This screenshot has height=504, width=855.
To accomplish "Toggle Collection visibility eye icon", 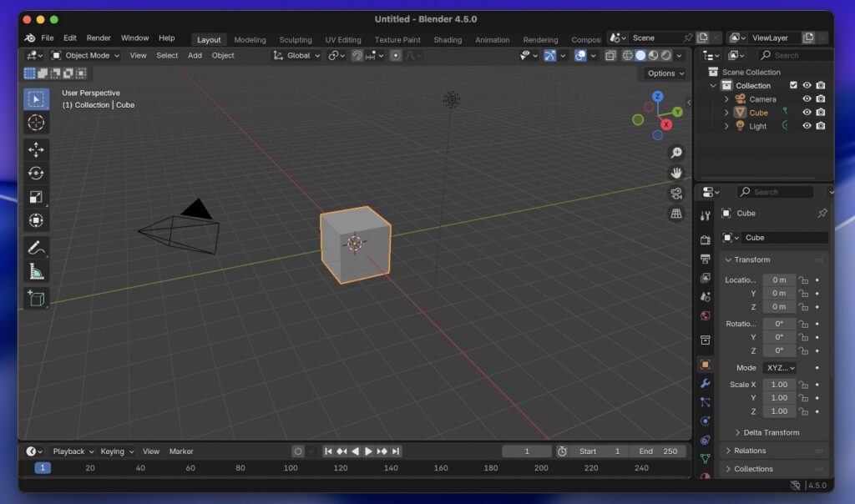I will pos(807,85).
